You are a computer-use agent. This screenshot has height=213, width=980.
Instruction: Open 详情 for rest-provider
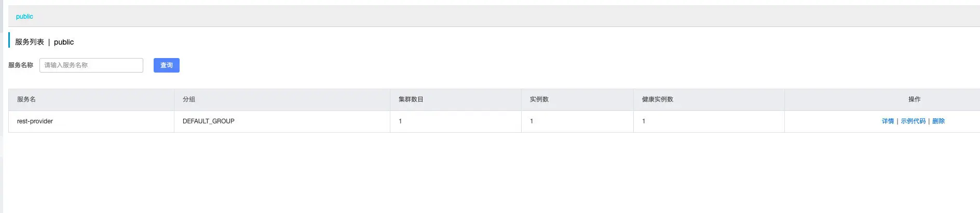pos(888,121)
